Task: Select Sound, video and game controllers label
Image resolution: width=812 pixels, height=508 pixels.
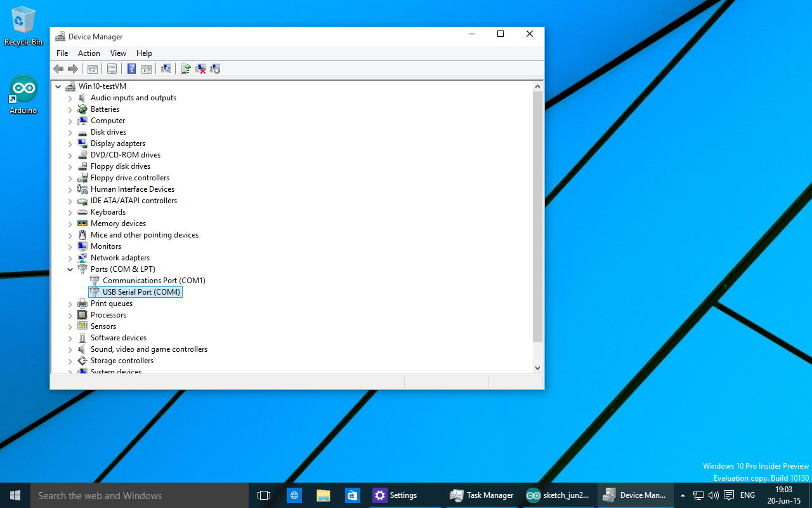Action: (149, 349)
